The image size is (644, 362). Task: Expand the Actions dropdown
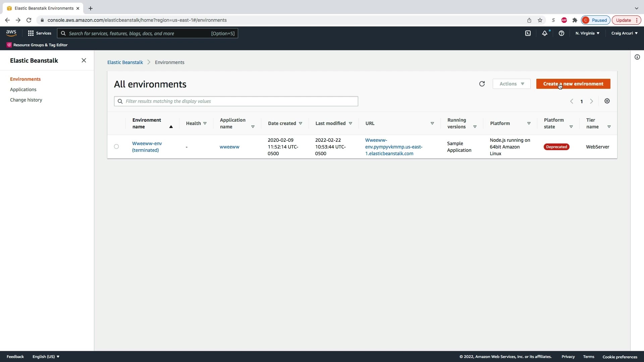511,84
